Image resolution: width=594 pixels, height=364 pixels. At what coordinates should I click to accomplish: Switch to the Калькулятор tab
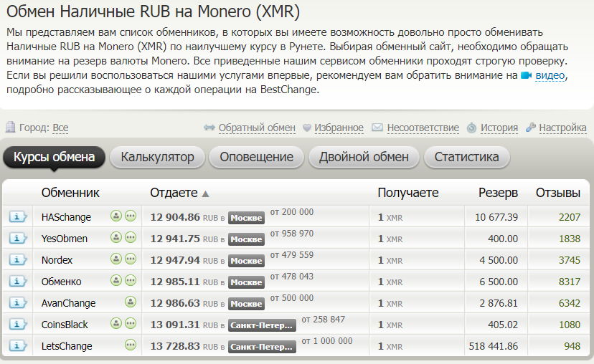pyautogui.click(x=157, y=157)
